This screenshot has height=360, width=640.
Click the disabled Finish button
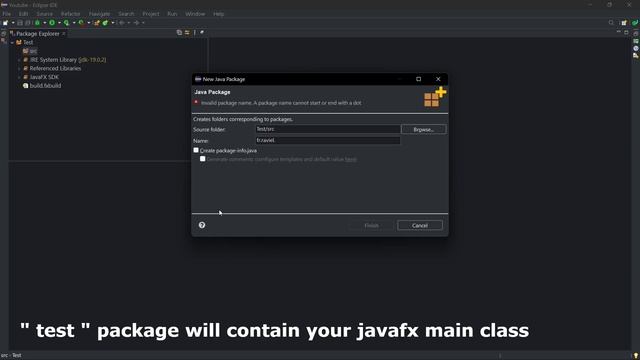tap(371, 225)
